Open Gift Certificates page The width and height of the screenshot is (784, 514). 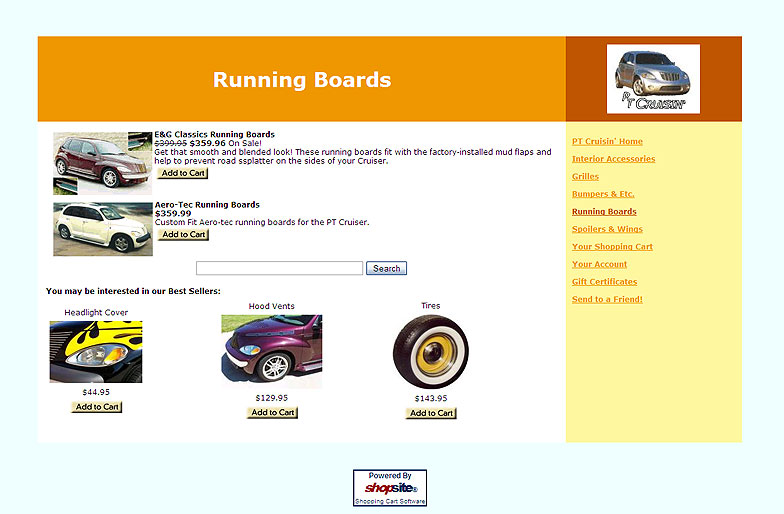click(604, 282)
